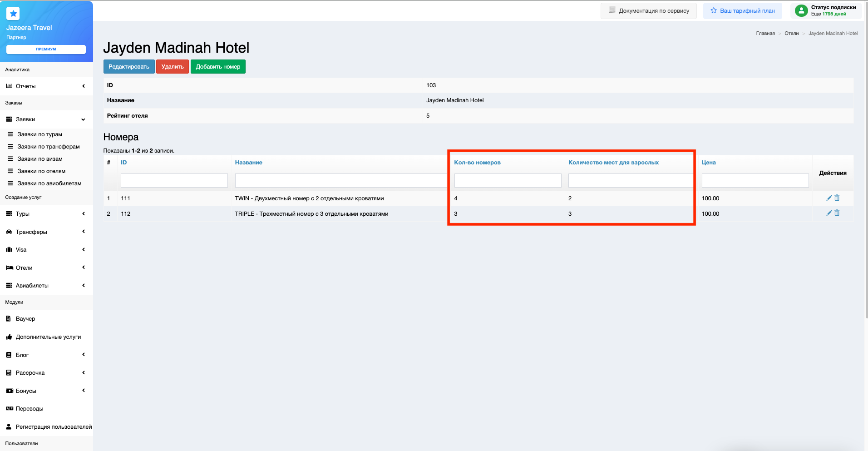Click the Название column filter field

point(340,181)
